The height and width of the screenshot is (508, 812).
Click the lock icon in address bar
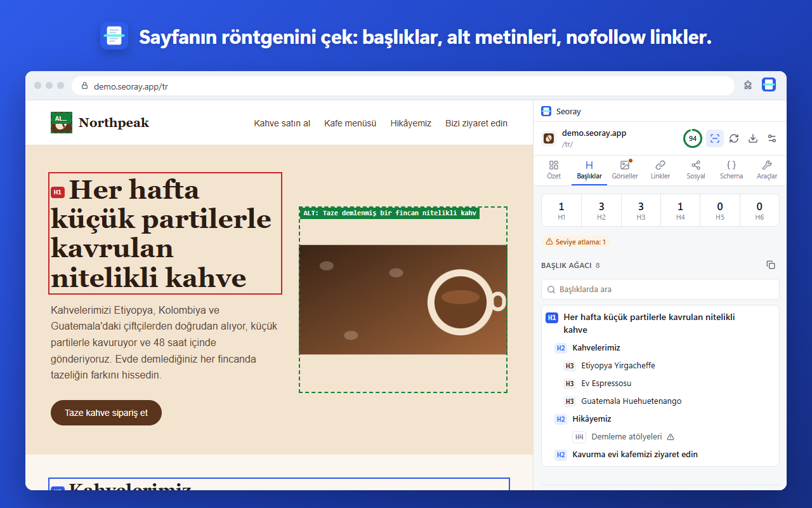click(x=84, y=86)
